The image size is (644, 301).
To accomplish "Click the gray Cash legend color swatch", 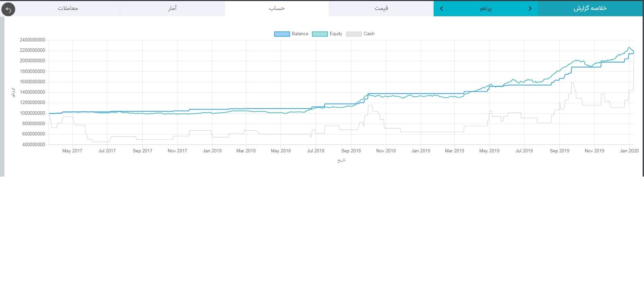I will pos(353,34).
